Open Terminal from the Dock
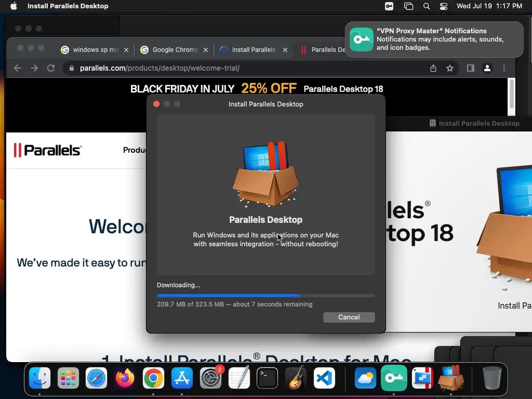532x399 pixels. [x=268, y=378]
